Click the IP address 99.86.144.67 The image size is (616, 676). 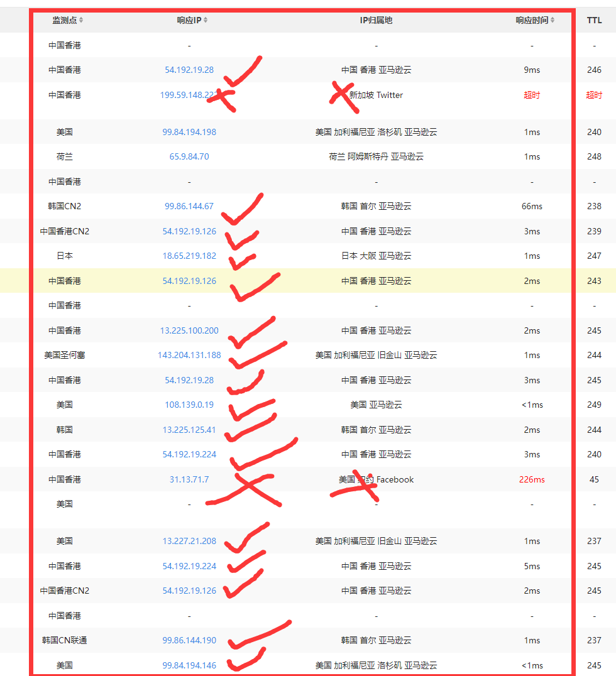coord(189,206)
